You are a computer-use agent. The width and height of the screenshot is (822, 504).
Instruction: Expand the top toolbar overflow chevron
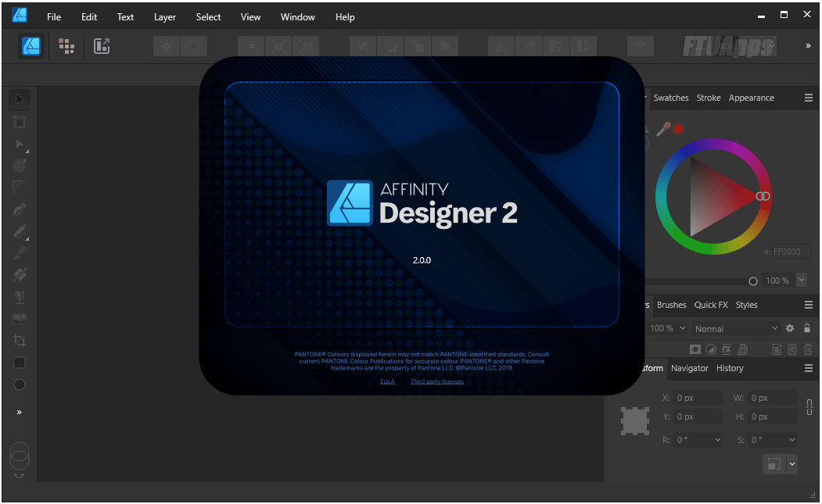click(808, 46)
